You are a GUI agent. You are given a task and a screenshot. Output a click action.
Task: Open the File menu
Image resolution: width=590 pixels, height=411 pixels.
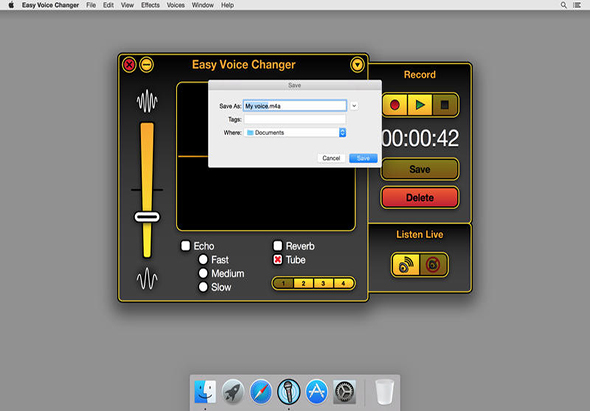[91, 5]
